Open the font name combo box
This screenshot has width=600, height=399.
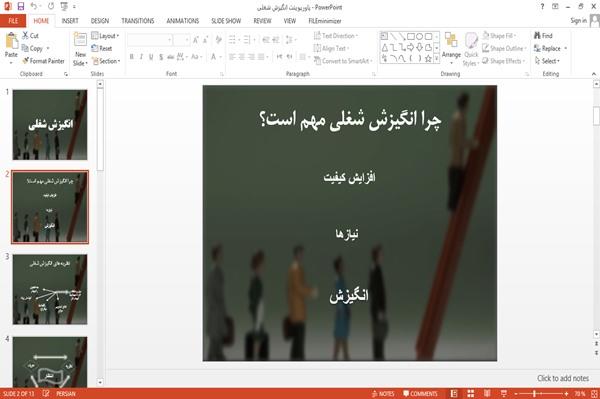coord(150,40)
